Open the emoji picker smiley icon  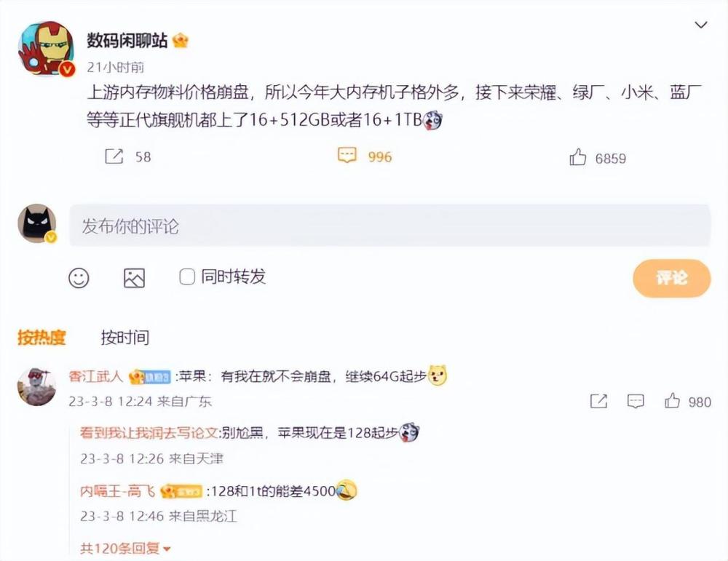click(x=79, y=278)
